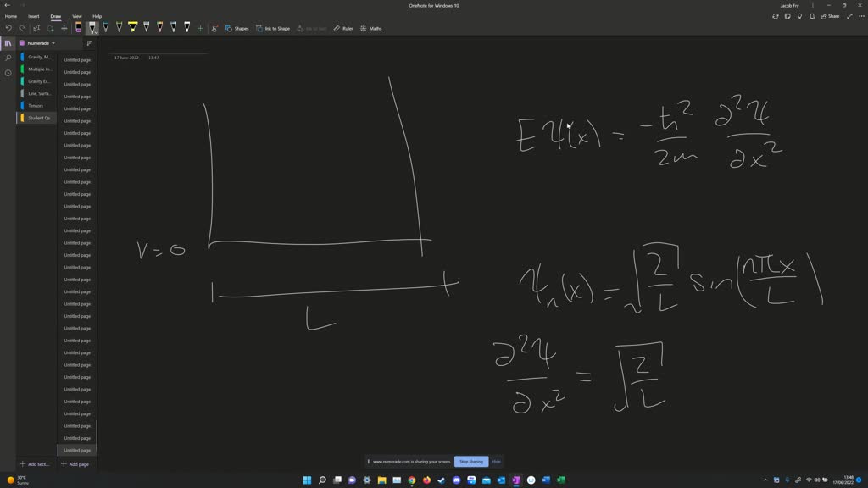The width and height of the screenshot is (868, 488).
Task: Open the Ruler tool
Action: (343, 28)
